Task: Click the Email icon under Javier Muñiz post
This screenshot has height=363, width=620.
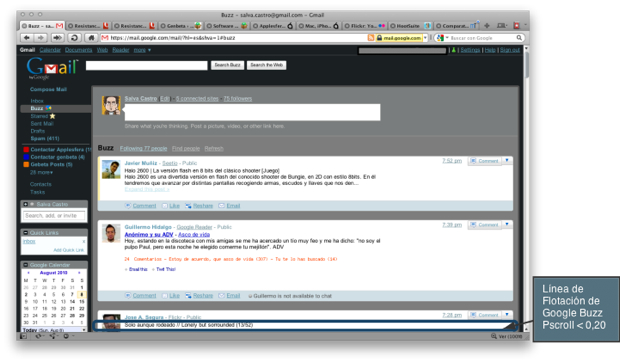Action: (x=221, y=206)
